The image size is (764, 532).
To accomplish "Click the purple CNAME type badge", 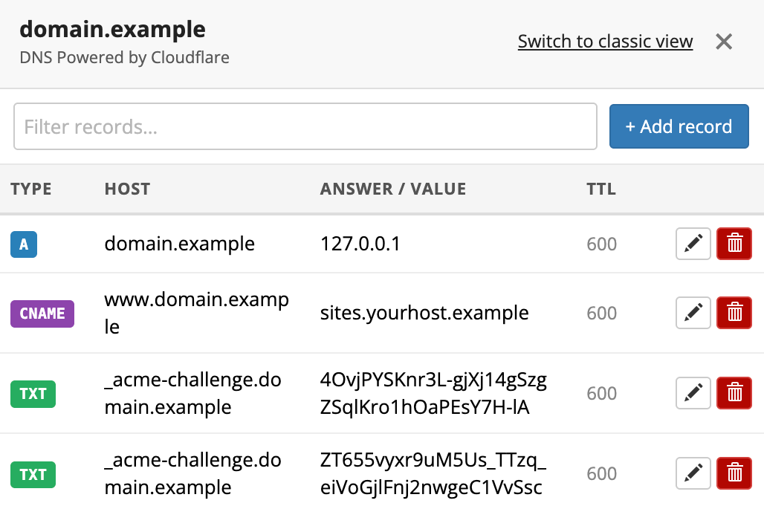I will [42, 313].
